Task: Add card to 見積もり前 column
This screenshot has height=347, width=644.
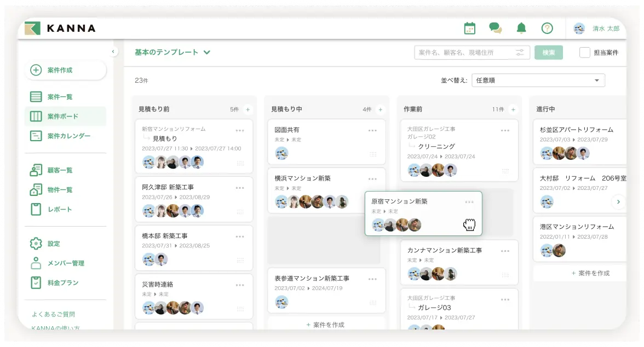Action: (x=248, y=109)
